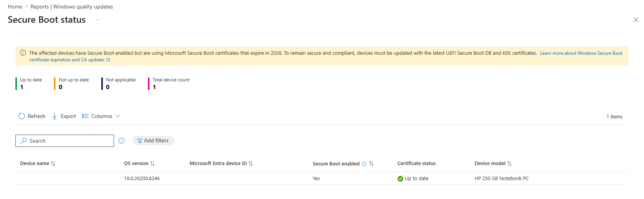Open the Columns chooser
The width and height of the screenshot is (644, 199).
coord(101,116)
